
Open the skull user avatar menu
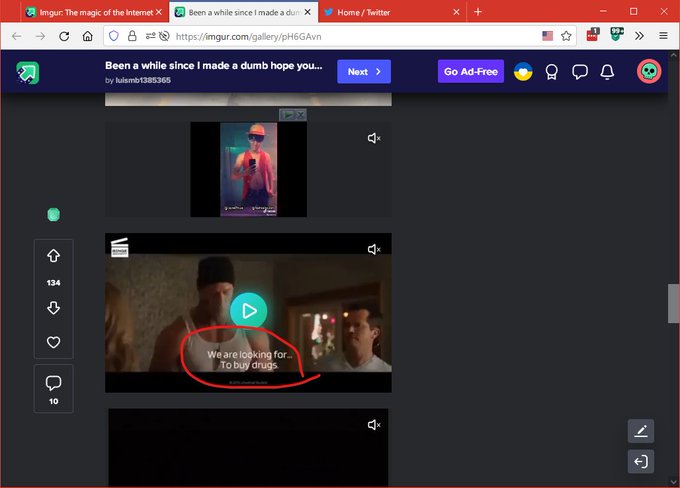649,72
